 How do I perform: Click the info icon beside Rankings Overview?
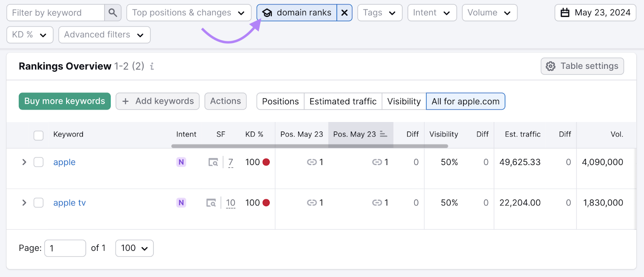tap(152, 66)
